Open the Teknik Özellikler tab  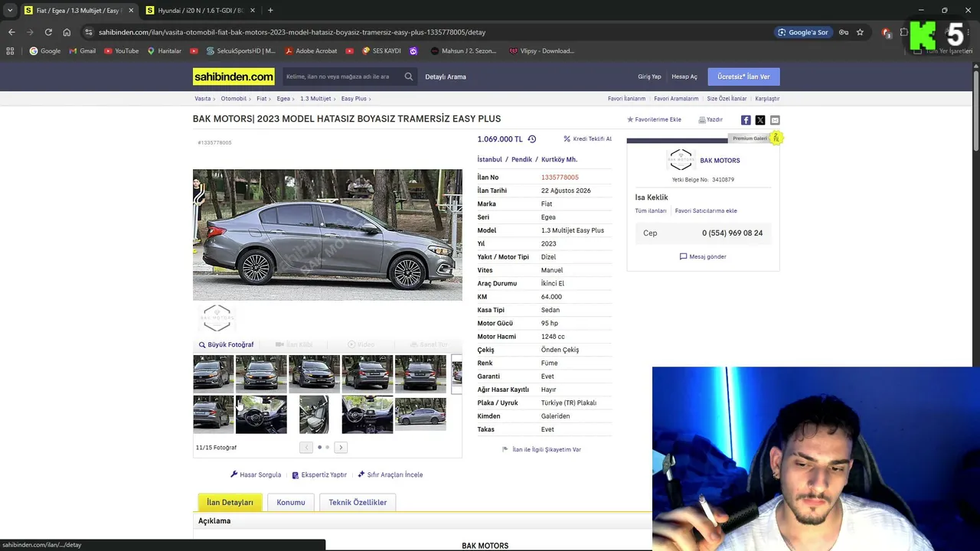tap(358, 502)
